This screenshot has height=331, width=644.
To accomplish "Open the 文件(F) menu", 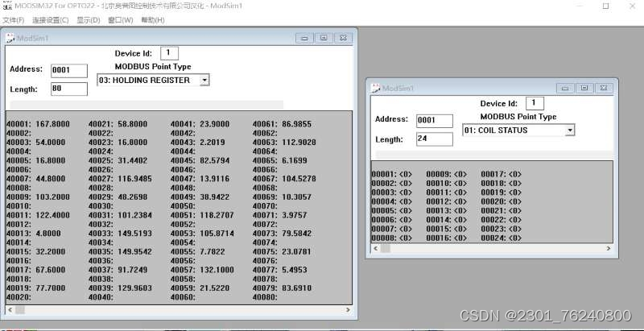I will (13, 20).
